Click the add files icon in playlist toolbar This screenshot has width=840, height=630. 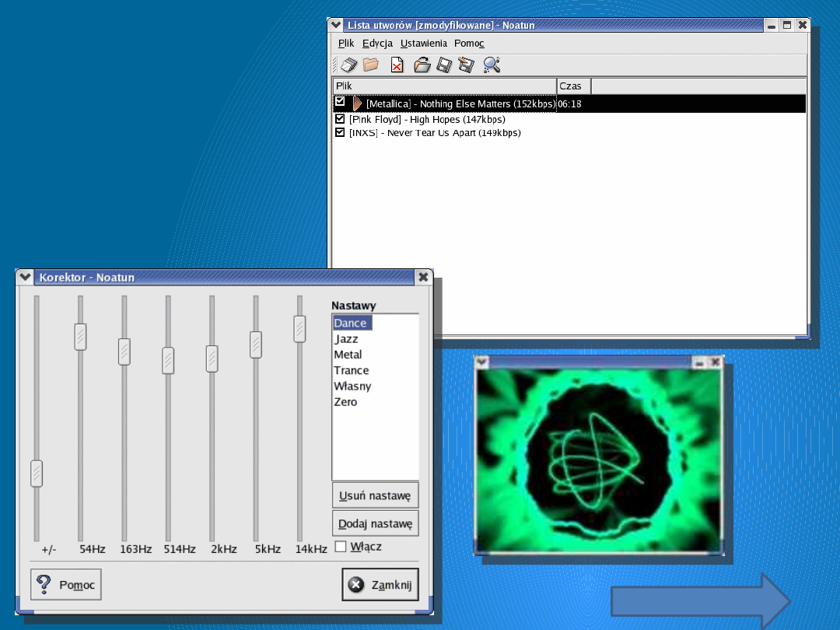(349, 65)
